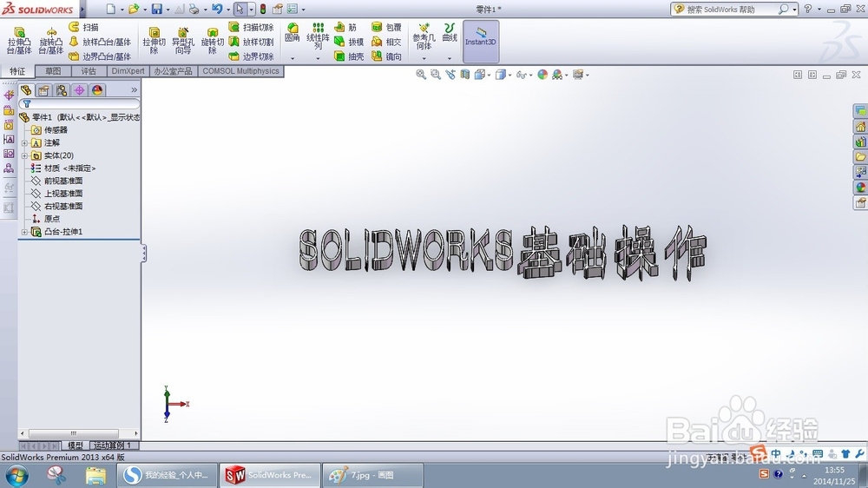Click the Edit Appearance color ball icon
The height and width of the screenshot is (488, 868).
coord(542,74)
